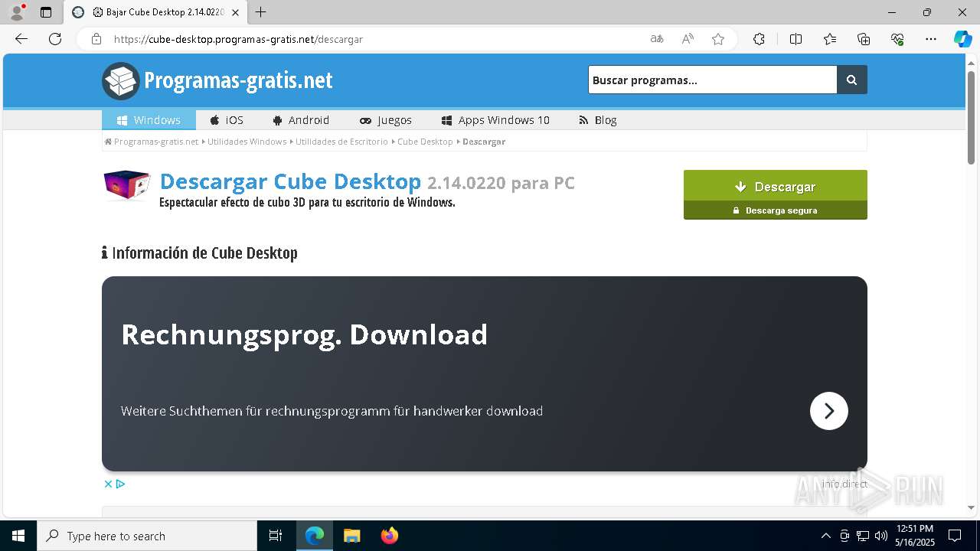Refresh the page
This screenshot has height=551, width=980.
pyautogui.click(x=55, y=39)
